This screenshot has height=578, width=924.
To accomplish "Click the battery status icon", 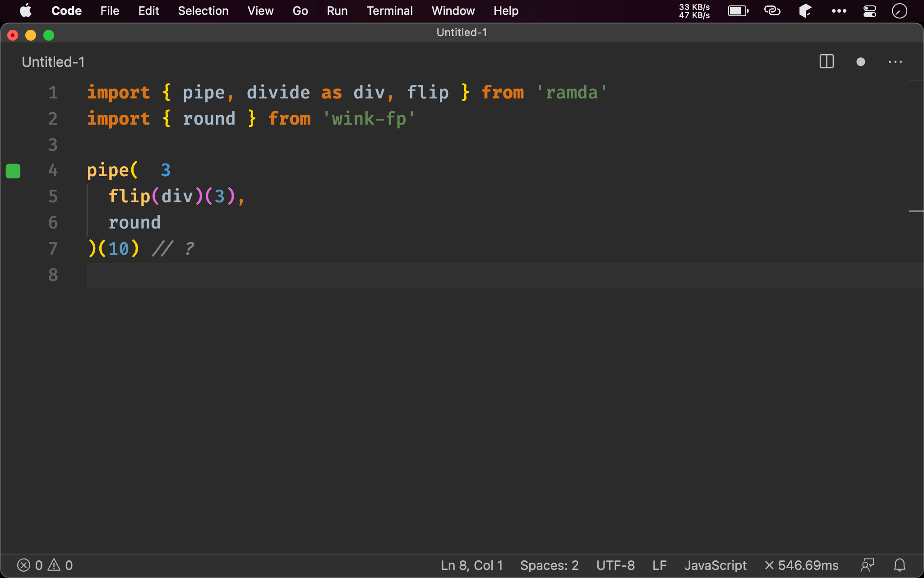I will (x=738, y=10).
